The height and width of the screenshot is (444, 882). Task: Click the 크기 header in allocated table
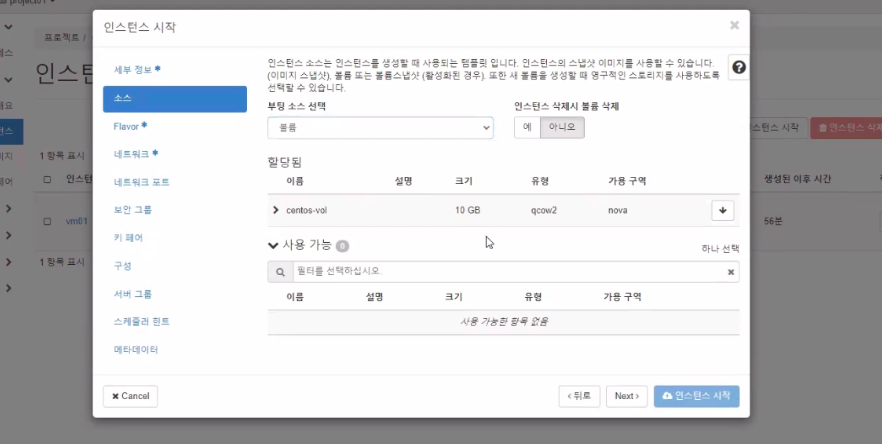(x=464, y=181)
